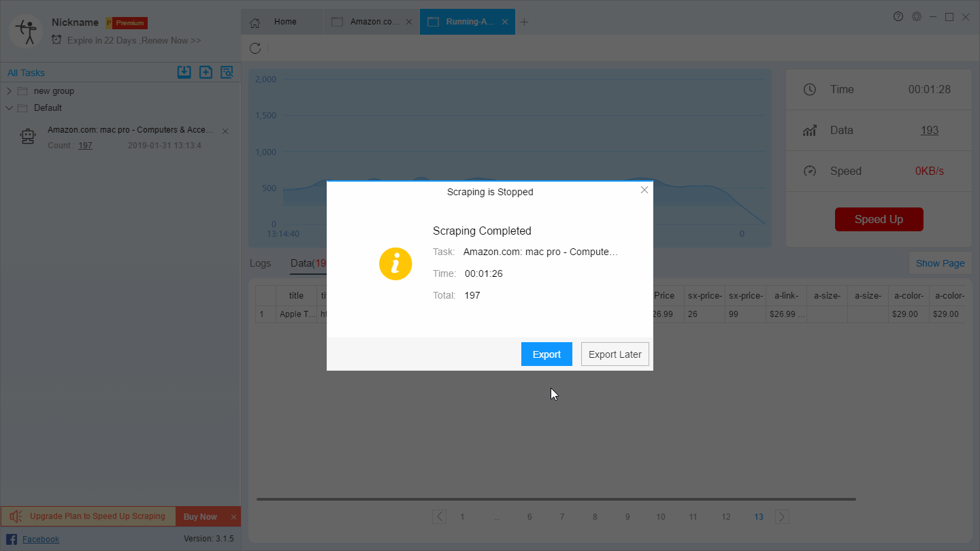
Task: Click the Buy Now button
Action: 200,516
